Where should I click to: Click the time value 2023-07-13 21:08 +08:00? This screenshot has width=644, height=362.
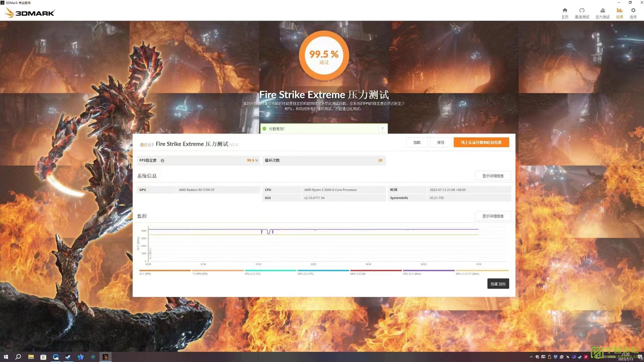447,190
